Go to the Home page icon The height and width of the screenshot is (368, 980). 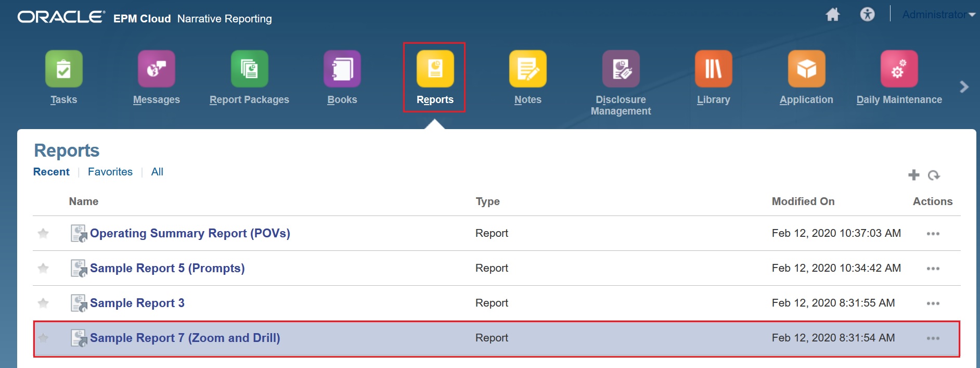click(x=833, y=15)
